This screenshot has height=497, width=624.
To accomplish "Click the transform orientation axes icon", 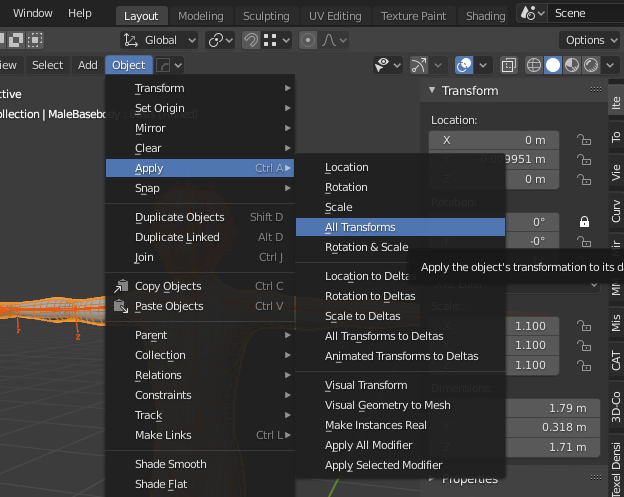I will pos(131,40).
